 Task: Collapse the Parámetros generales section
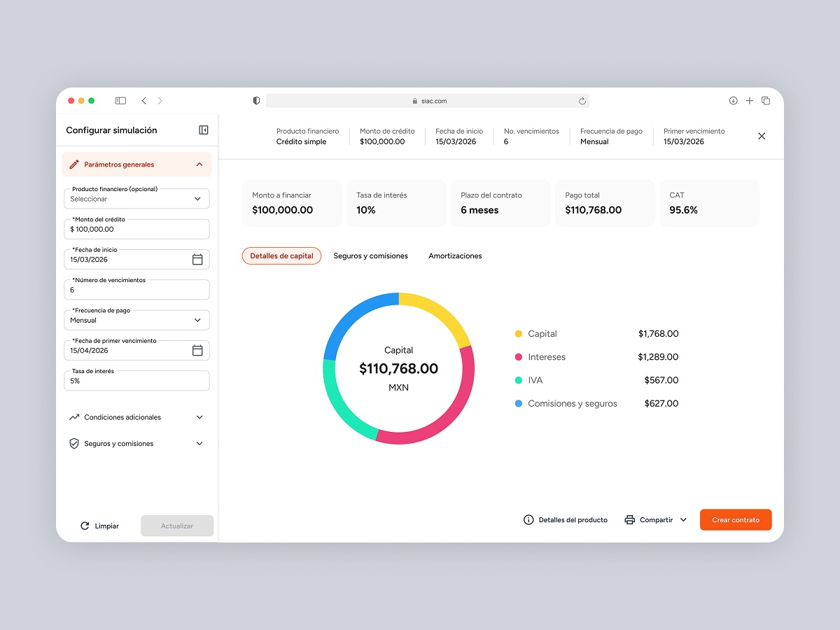(199, 164)
